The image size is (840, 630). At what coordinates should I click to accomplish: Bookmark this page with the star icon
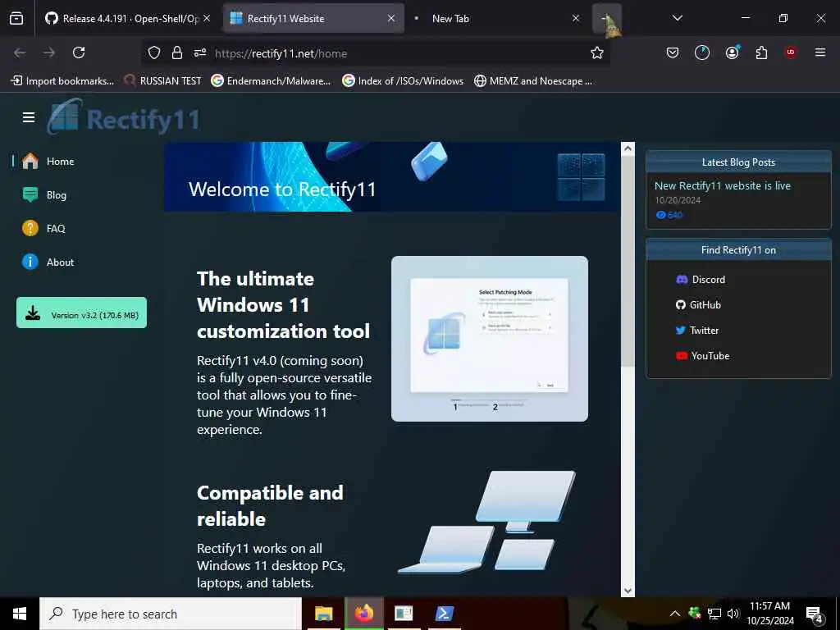point(597,52)
